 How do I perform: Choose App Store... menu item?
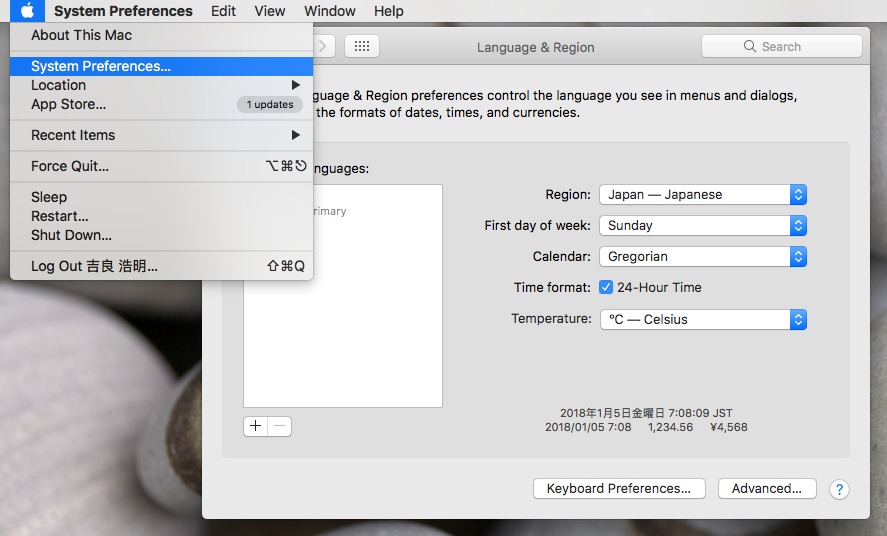(x=161, y=105)
